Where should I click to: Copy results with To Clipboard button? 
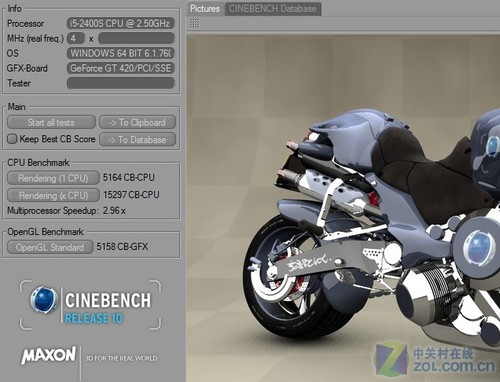click(137, 122)
